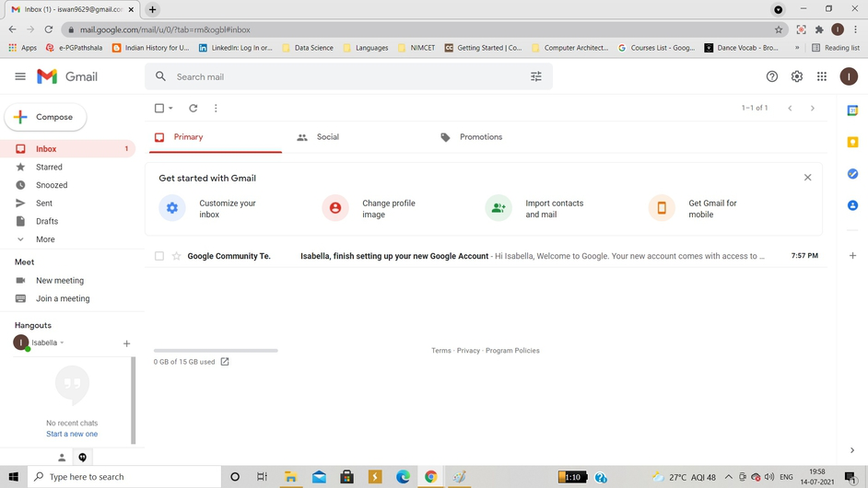Open the Google apps grid
The width and height of the screenshot is (868, 488).
pos(822,76)
